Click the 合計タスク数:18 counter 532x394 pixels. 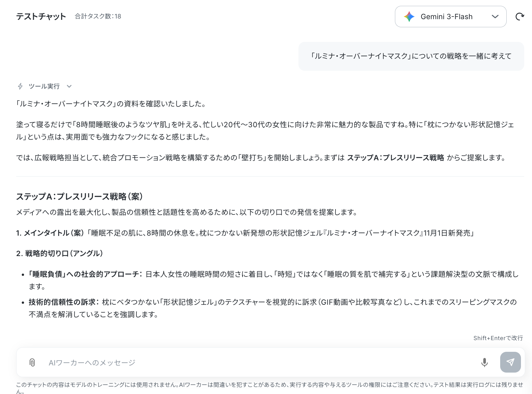[x=98, y=17]
